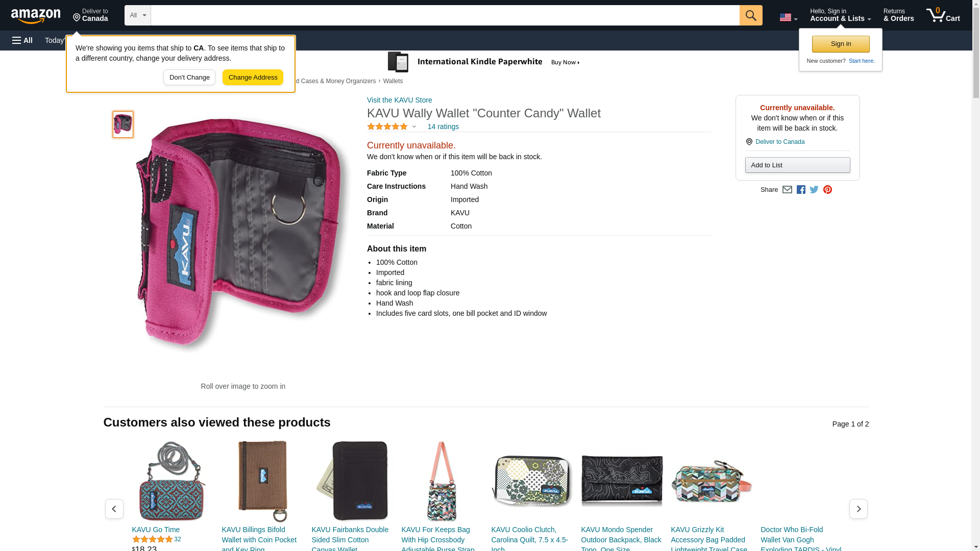This screenshot has height=551, width=980.
Task: Open the language flag selector
Action: (788, 17)
